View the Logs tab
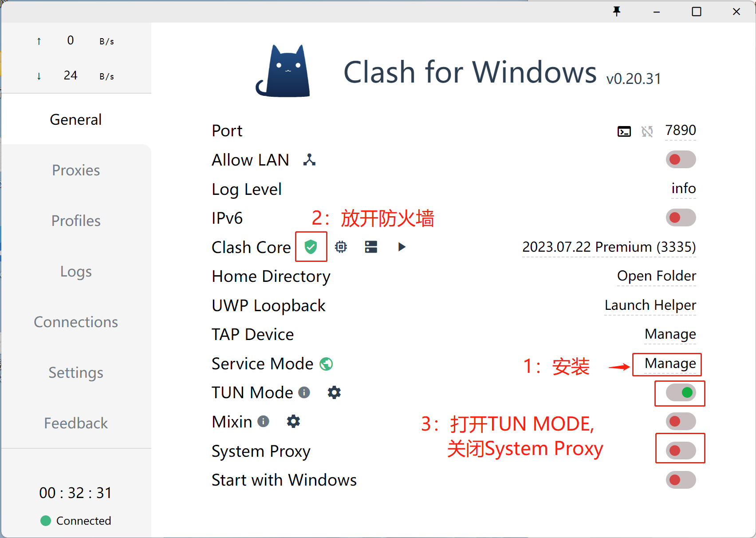 pos(76,271)
